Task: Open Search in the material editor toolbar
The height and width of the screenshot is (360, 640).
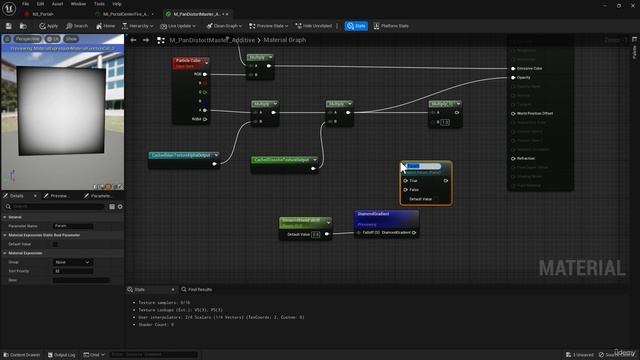Action: click(x=77, y=26)
